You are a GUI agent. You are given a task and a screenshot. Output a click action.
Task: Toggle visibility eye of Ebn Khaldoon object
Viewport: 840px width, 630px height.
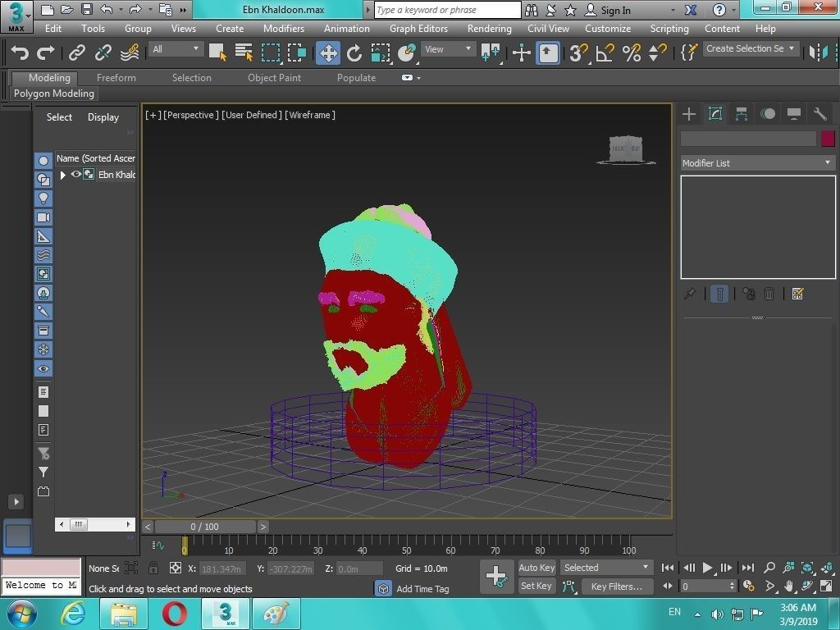point(76,174)
